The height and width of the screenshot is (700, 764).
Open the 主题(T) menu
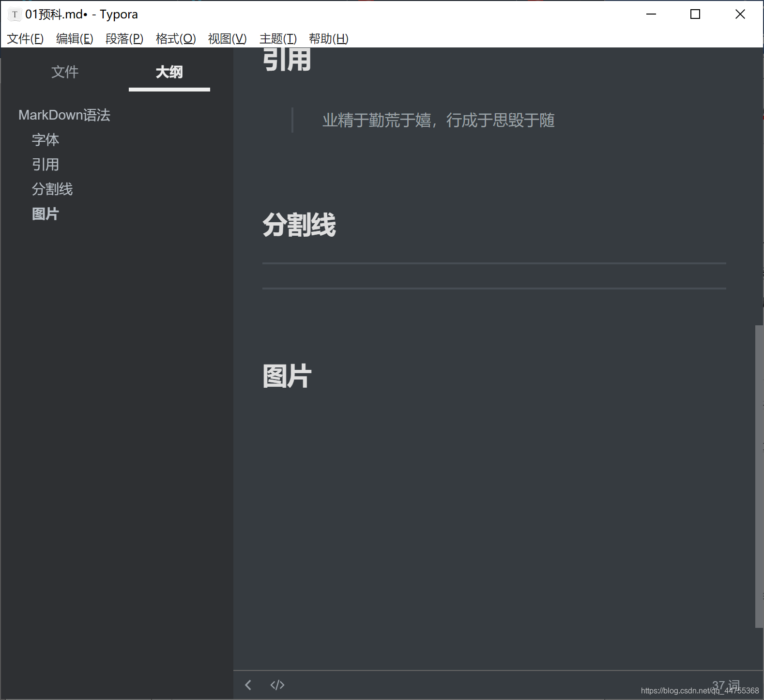(278, 39)
